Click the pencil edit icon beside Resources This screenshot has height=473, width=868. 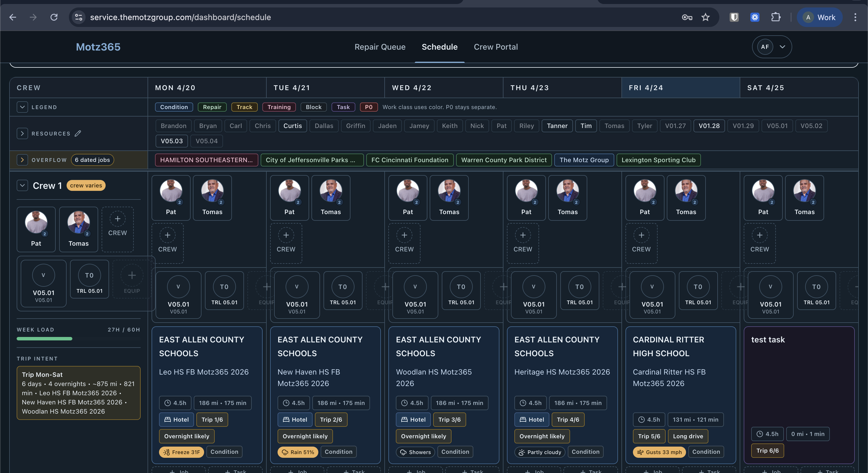tap(78, 133)
